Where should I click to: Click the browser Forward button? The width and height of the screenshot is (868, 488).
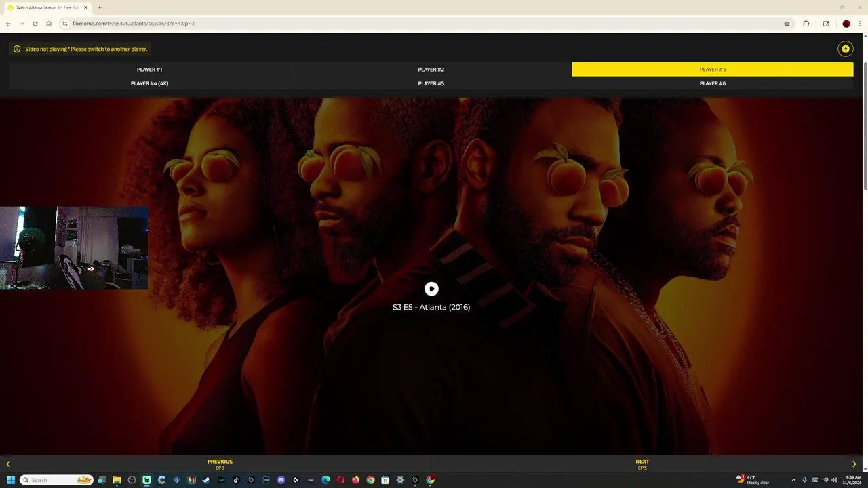pos(22,24)
